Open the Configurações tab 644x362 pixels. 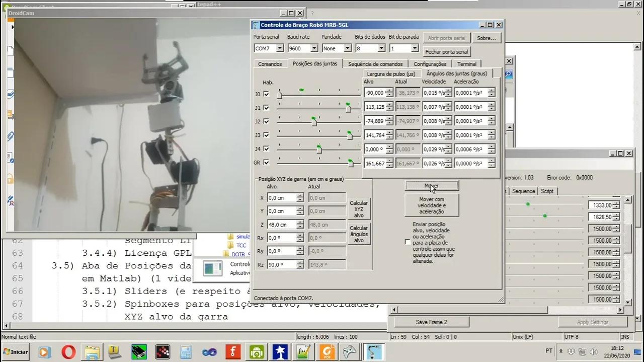pyautogui.click(x=430, y=64)
